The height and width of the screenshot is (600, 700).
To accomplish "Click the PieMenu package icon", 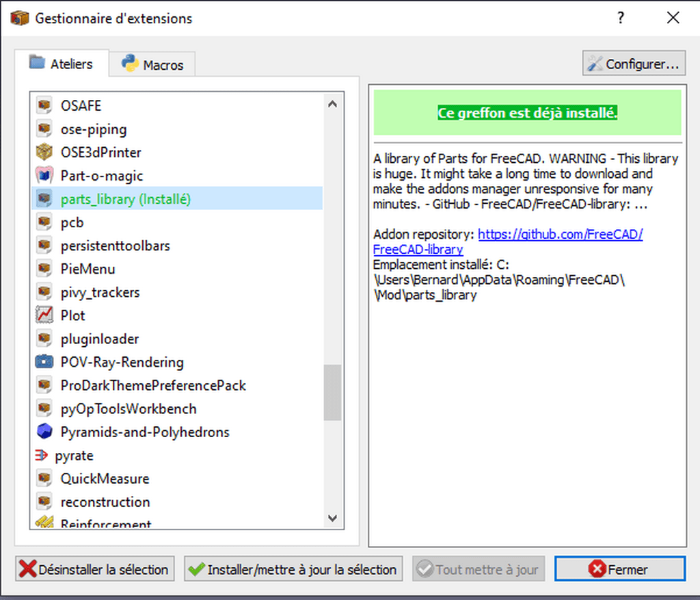I will [x=44, y=268].
